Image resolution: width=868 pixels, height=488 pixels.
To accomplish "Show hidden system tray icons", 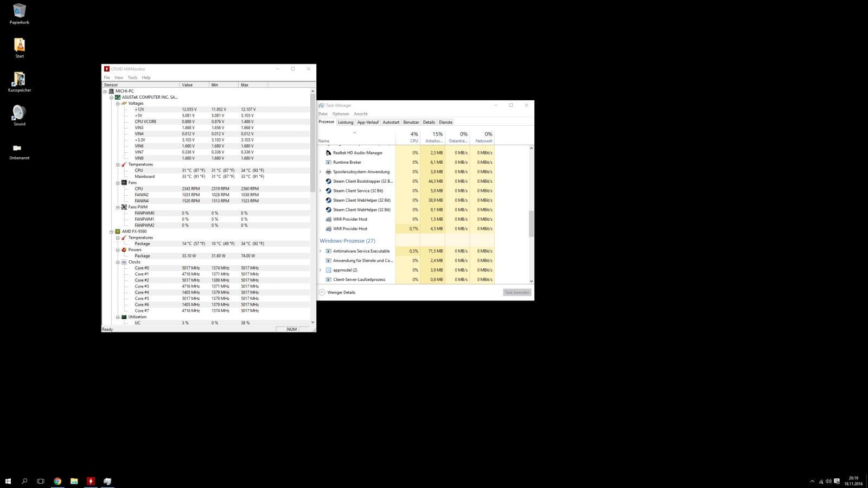I will click(x=812, y=481).
